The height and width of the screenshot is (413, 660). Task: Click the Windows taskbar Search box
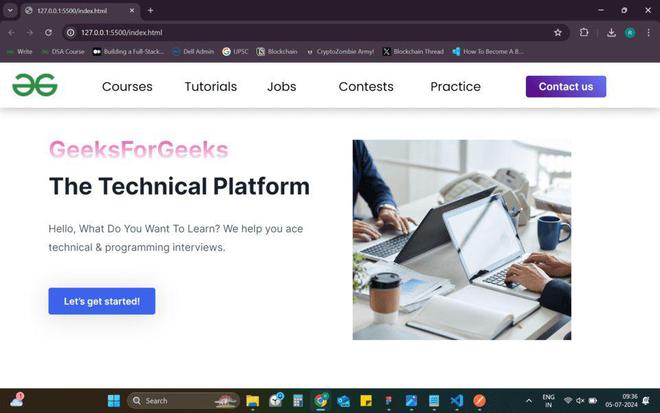(183, 400)
